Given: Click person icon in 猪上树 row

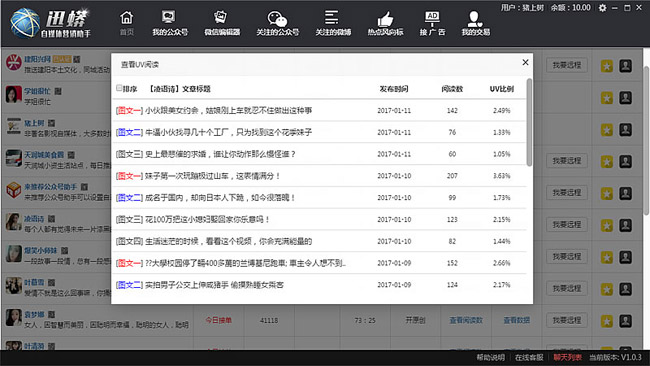Looking at the screenshot, I should coord(626,130).
